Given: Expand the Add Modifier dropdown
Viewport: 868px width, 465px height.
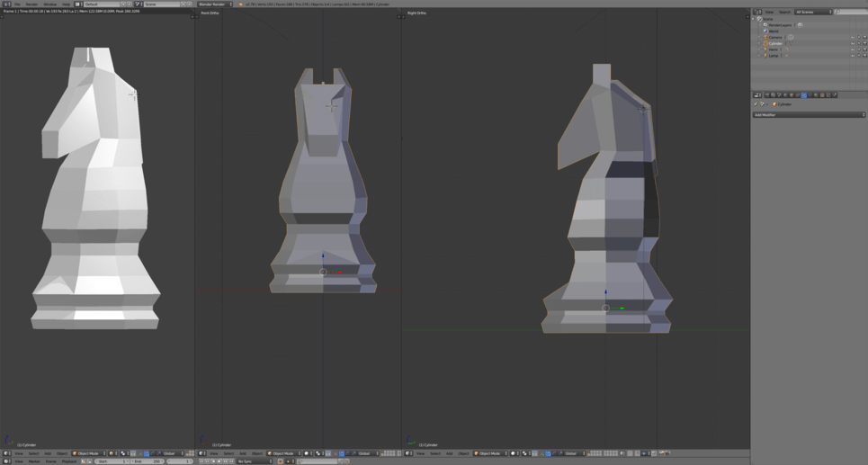Looking at the screenshot, I should pos(809,115).
